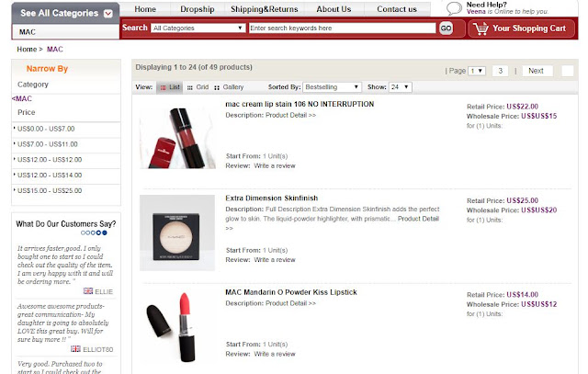The height and width of the screenshot is (374, 588).
Task: Open the Dropship menu item
Action: [198, 9]
